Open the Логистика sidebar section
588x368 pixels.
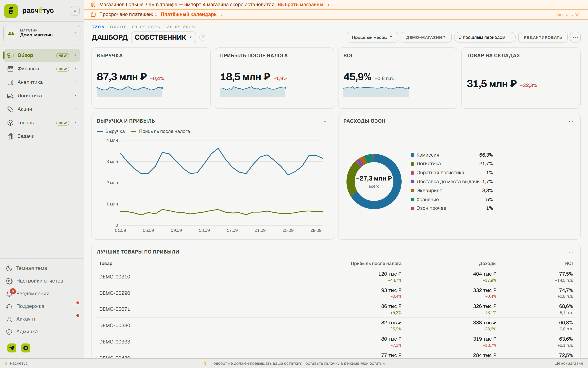(x=42, y=96)
